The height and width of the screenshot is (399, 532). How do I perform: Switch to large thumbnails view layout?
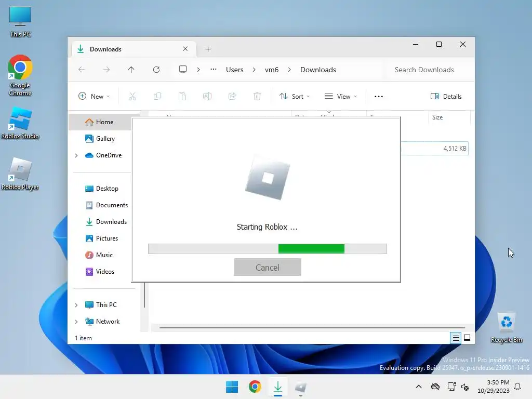467,338
